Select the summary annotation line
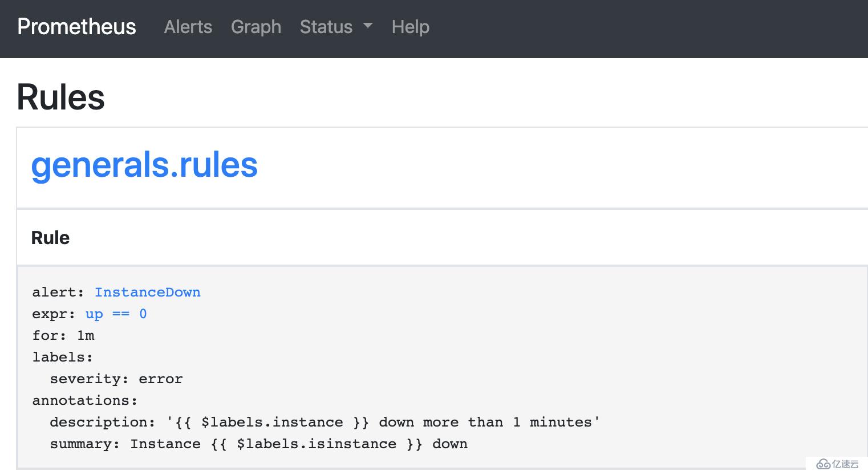The width and height of the screenshot is (868, 471). click(258, 444)
